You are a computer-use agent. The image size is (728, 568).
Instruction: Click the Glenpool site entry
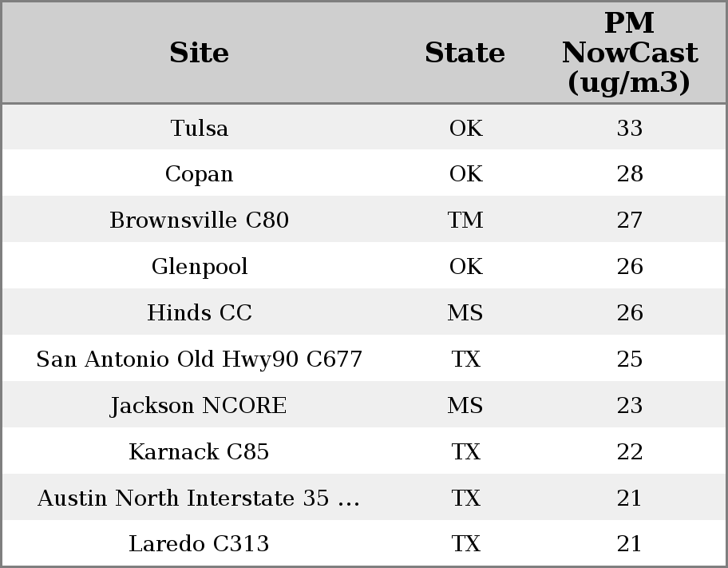tap(200, 267)
